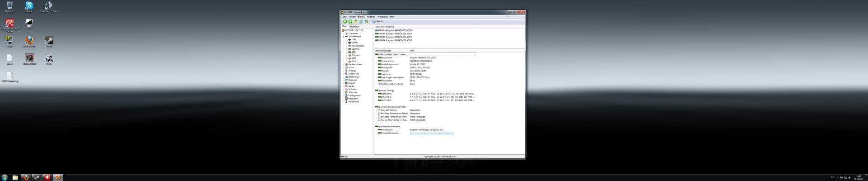Open the Ansicht menu
This screenshot has width=868, height=181.
pyautogui.click(x=352, y=17)
